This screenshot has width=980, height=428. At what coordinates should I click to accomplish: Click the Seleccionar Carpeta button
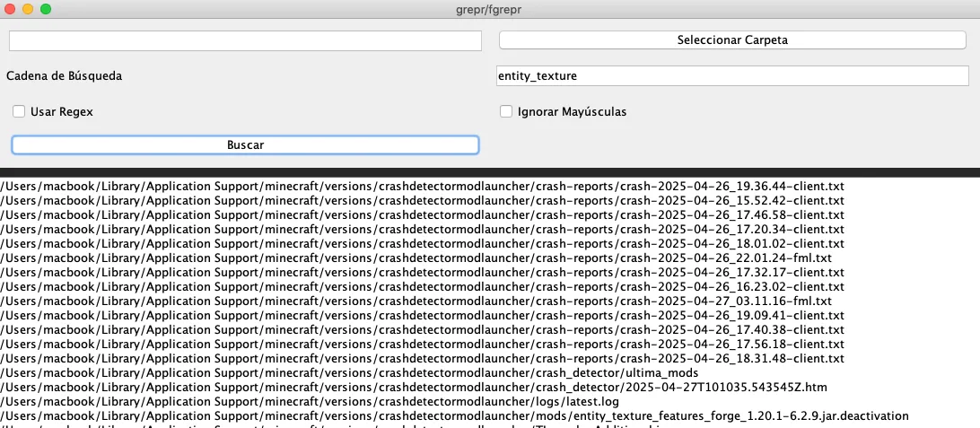[x=732, y=40]
